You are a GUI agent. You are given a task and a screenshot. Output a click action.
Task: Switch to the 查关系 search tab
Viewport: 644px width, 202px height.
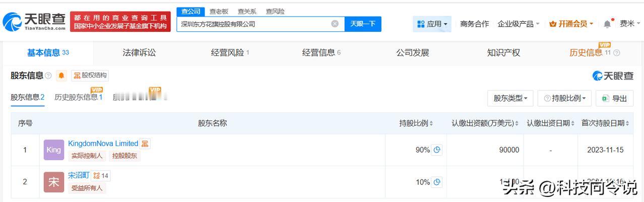pos(247,11)
